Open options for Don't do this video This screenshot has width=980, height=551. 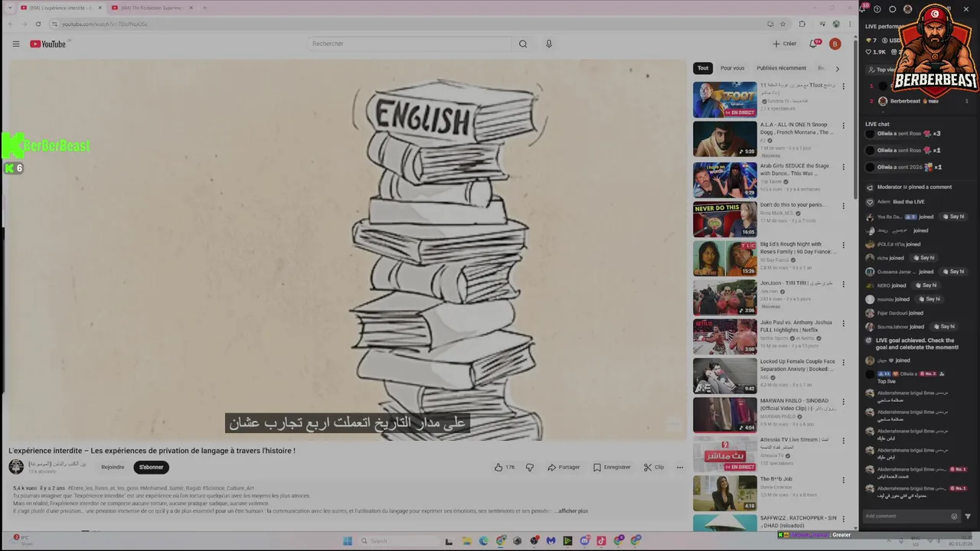[844, 206]
